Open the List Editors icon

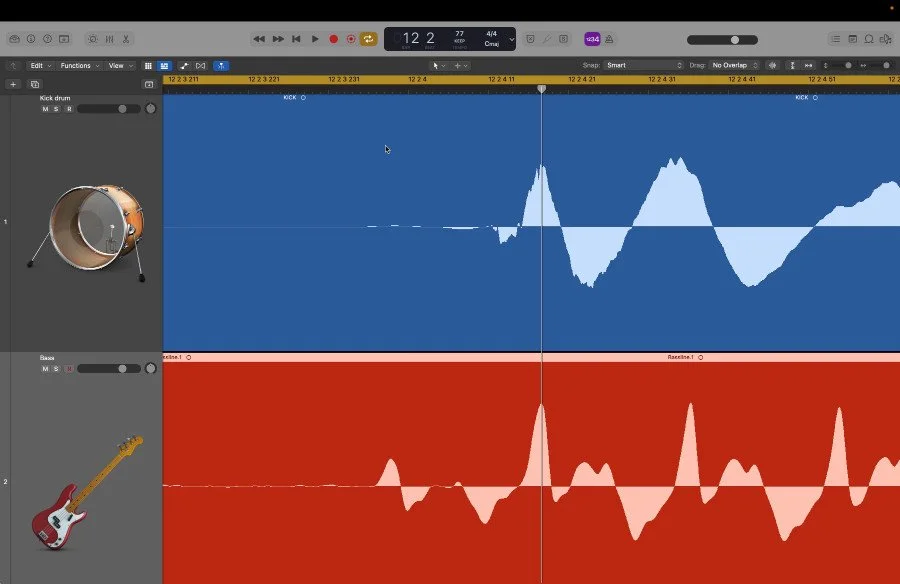(836, 39)
